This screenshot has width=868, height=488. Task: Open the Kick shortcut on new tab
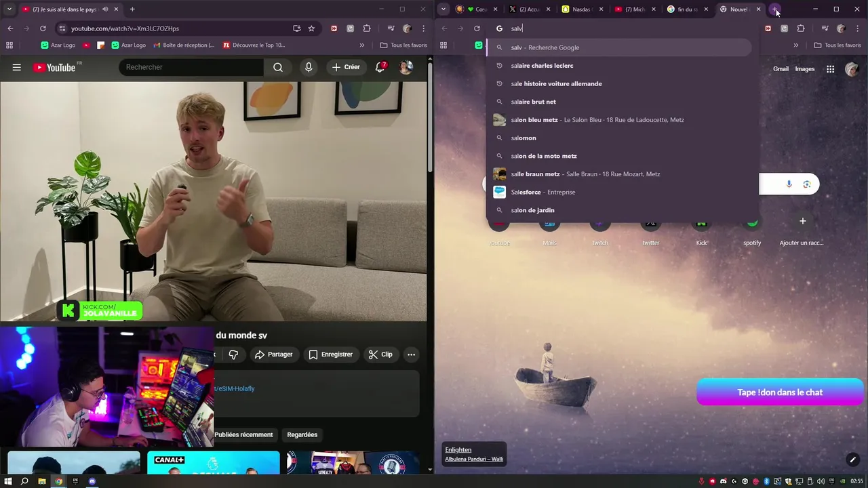[701, 229]
